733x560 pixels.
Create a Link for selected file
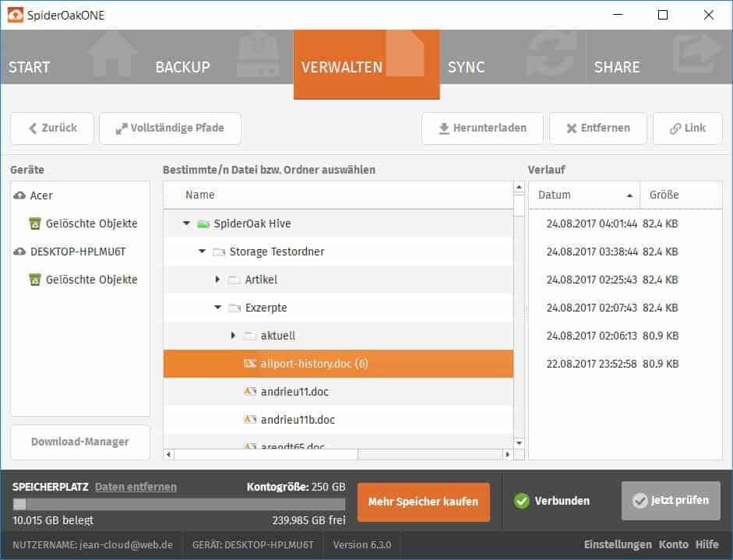[x=688, y=128]
